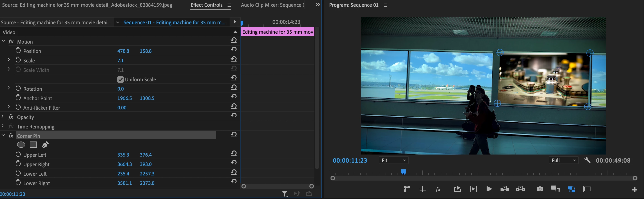Create a 4-point polygon mask
The width and height of the screenshot is (644, 199).
pos(33,145)
